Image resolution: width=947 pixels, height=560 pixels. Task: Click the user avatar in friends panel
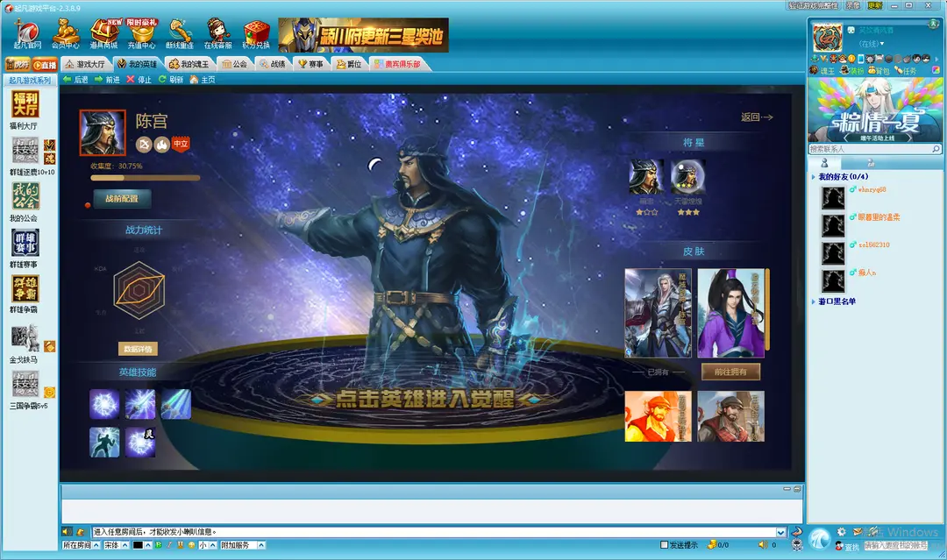[827, 38]
